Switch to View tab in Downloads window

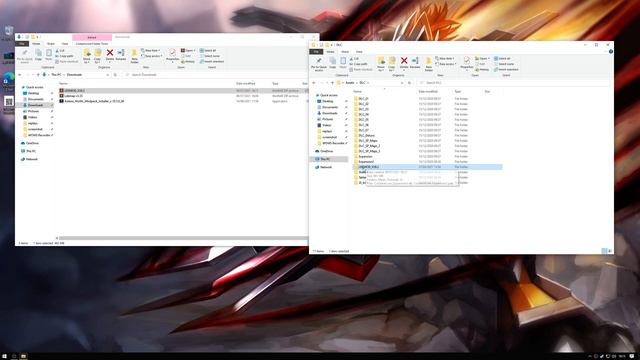(x=65, y=44)
